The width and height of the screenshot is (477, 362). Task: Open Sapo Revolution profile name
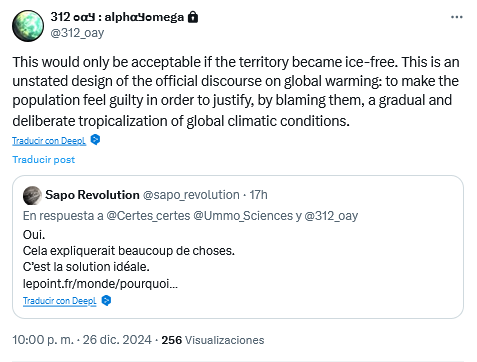(x=92, y=195)
